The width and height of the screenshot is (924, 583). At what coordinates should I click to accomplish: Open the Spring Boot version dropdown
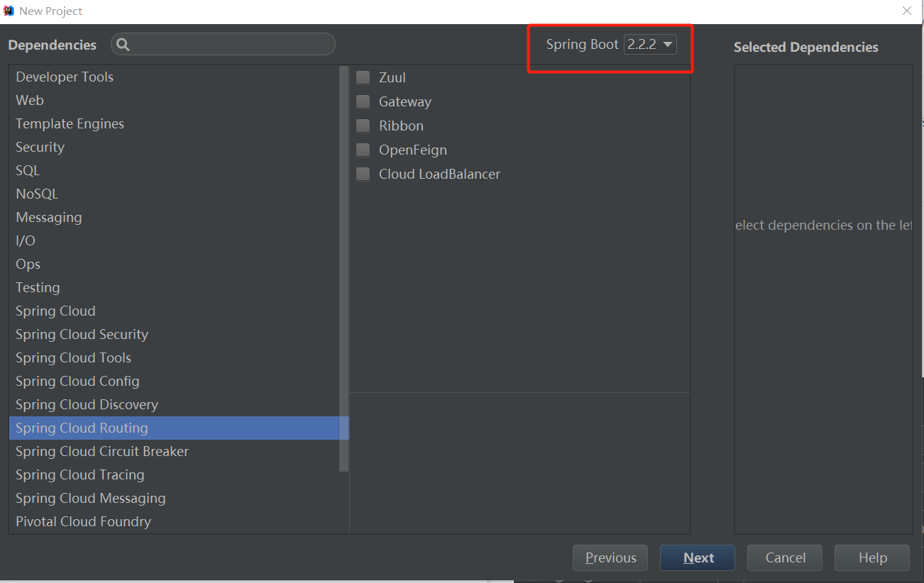point(650,44)
